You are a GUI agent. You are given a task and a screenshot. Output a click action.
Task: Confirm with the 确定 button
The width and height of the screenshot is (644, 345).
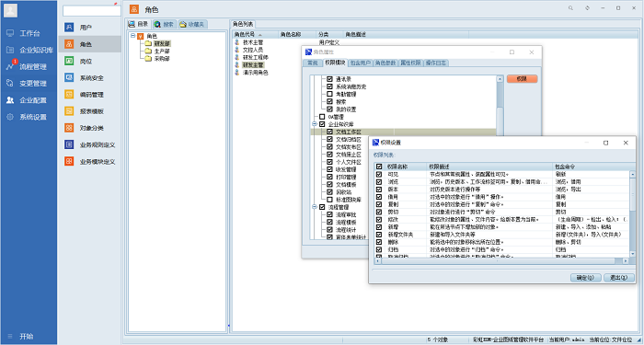click(586, 278)
